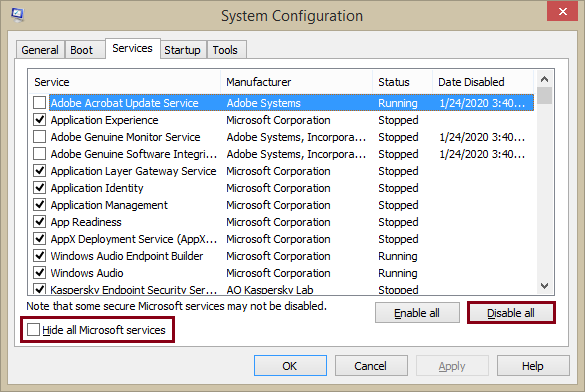Check the Adobe Acrobat Update Service checkbox
Image resolution: width=585 pixels, height=392 pixels.
point(40,103)
